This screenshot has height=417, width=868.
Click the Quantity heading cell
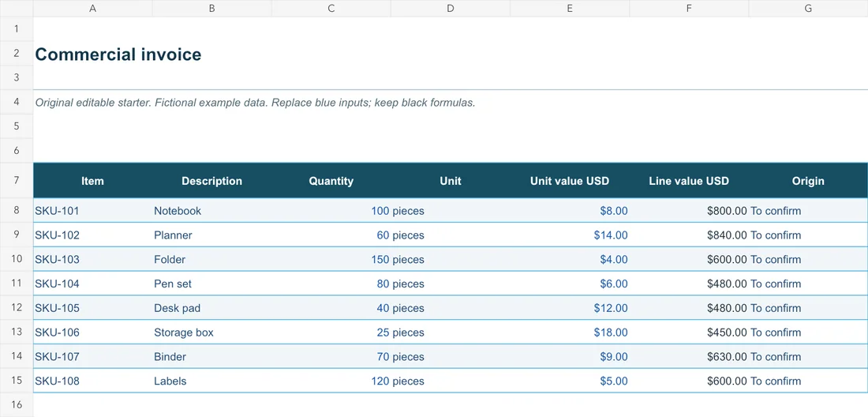[331, 181]
